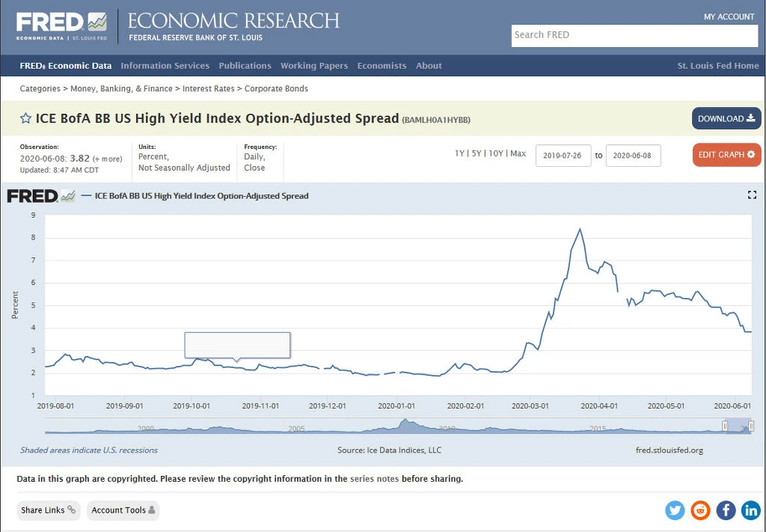Open Account Tools button
Viewport: 766px width, 532px height.
pyautogui.click(x=123, y=510)
